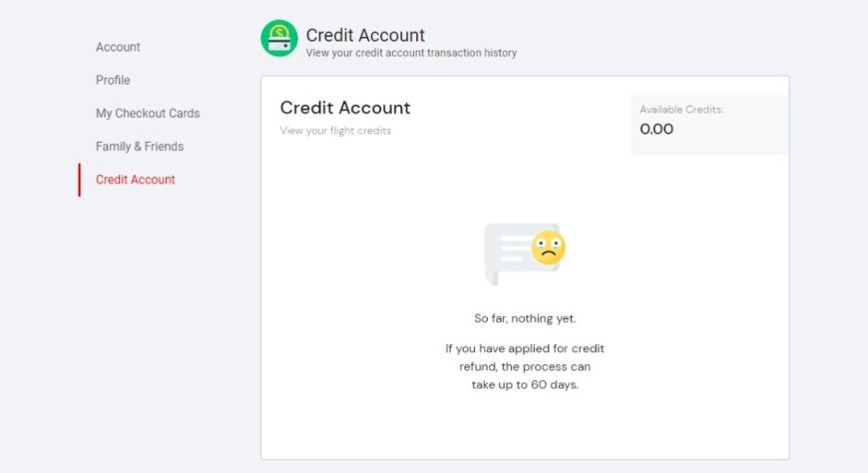Viewport: 868px width, 473px height.
Task: Select Credit Account in the sidebar
Action: click(x=136, y=180)
